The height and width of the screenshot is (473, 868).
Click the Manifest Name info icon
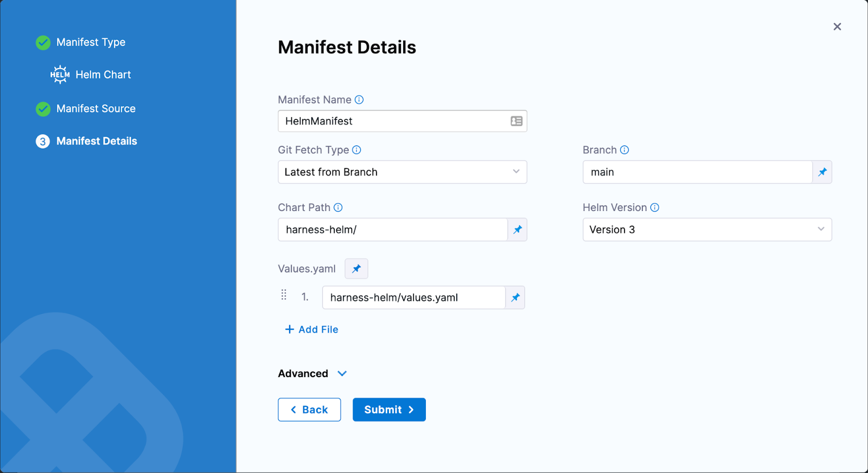pyautogui.click(x=359, y=100)
